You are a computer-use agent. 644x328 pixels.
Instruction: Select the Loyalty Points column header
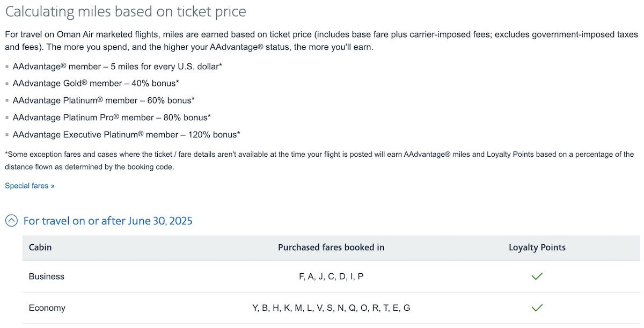tap(537, 247)
